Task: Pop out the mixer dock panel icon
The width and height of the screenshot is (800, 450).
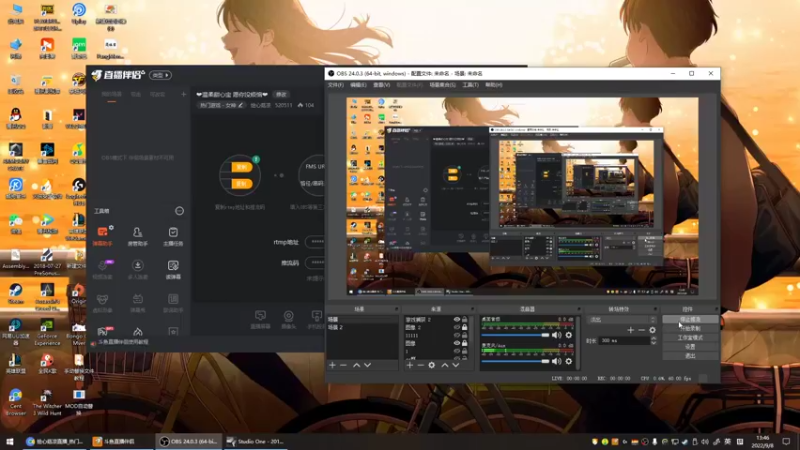Action: tap(579, 309)
